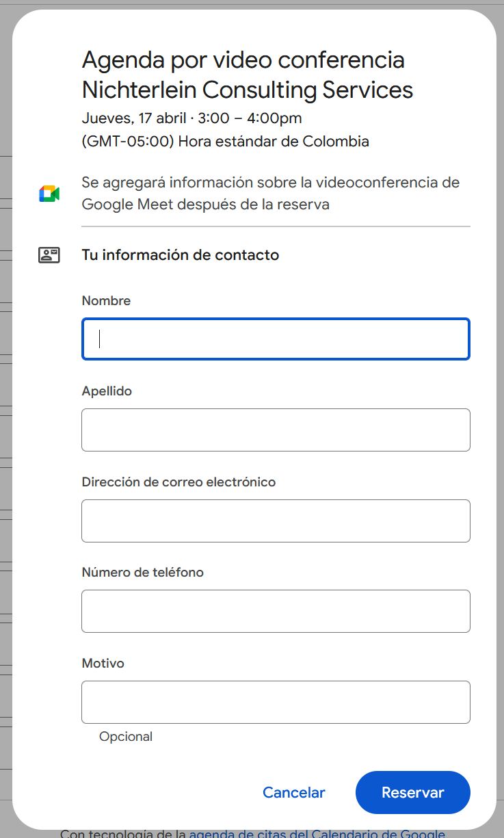This screenshot has width=504, height=838.
Task: Click the Nombre field label
Action: pyautogui.click(x=106, y=301)
